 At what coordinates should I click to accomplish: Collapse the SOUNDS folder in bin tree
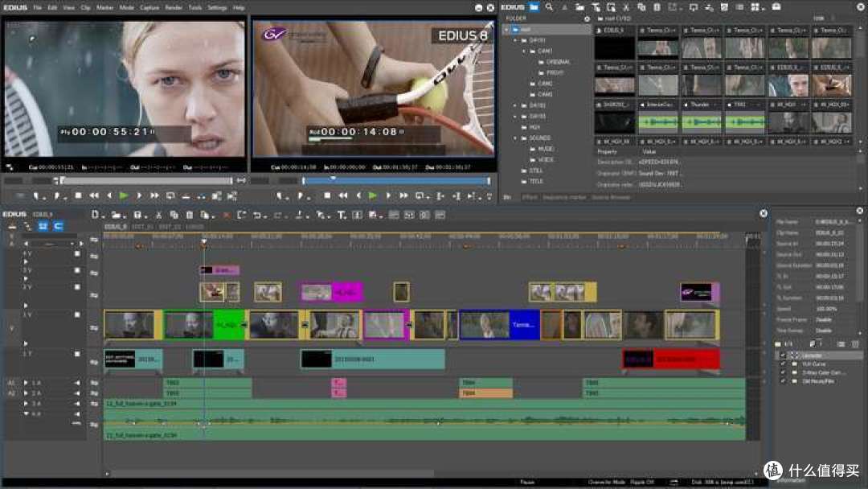click(x=515, y=138)
